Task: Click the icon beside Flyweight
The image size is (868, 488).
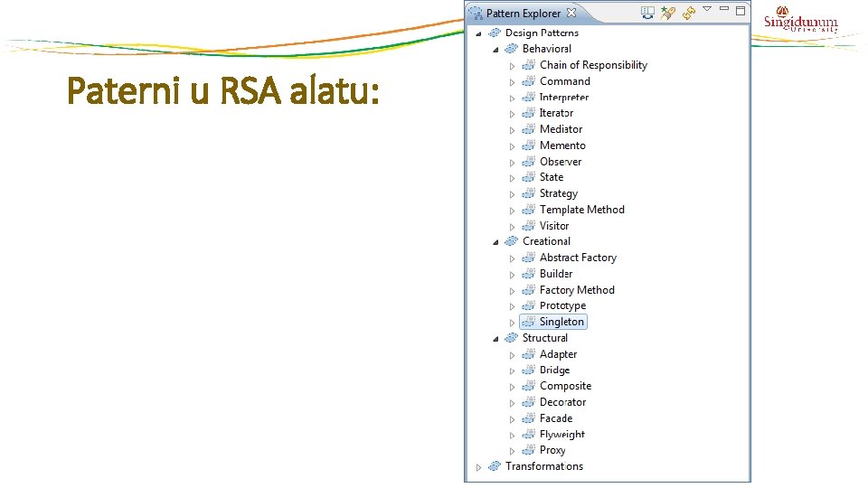Action: tap(529, 434)
